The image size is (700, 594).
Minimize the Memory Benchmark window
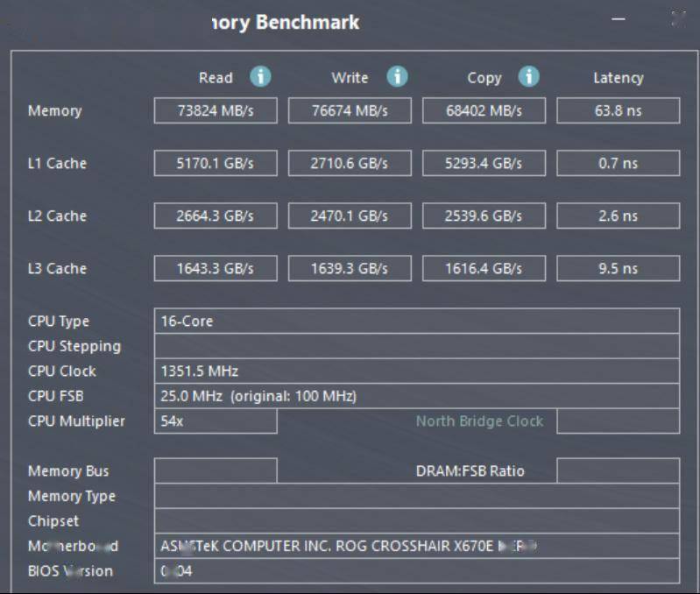click(x=619, y=18)
